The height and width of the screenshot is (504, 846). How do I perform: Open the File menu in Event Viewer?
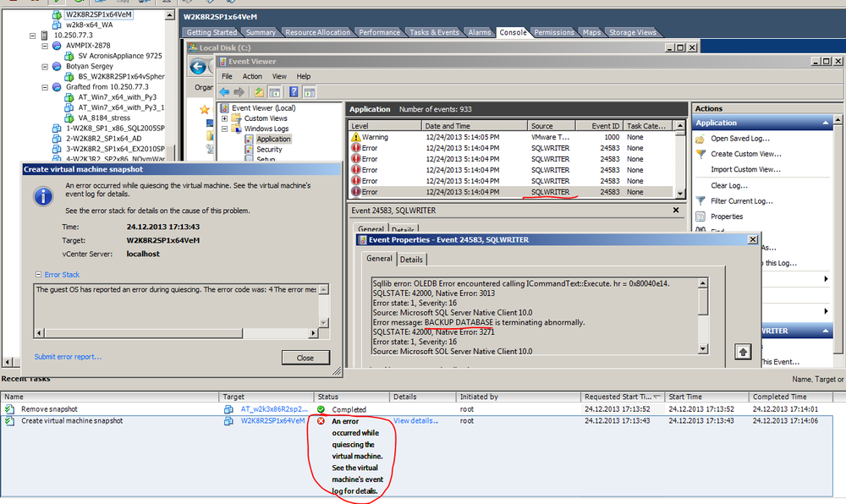pyautogui.click(x=227, y=77)
